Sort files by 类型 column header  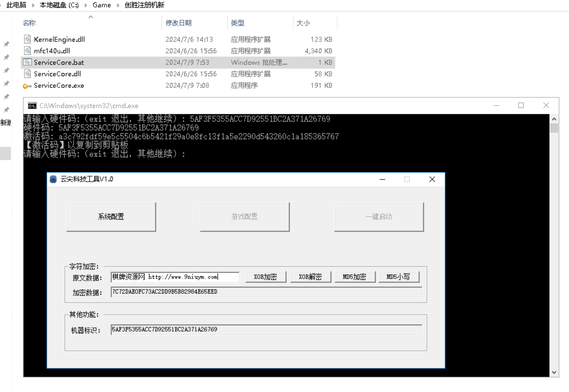[238, 23]
